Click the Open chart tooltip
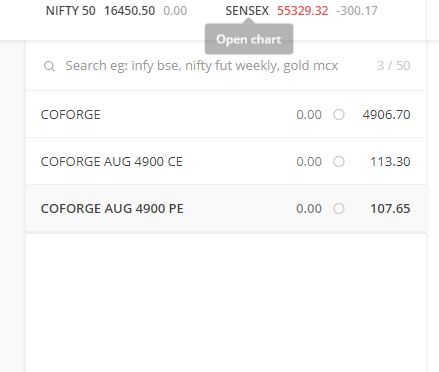Viewport: 439px width, 372px height. point(249,39)
